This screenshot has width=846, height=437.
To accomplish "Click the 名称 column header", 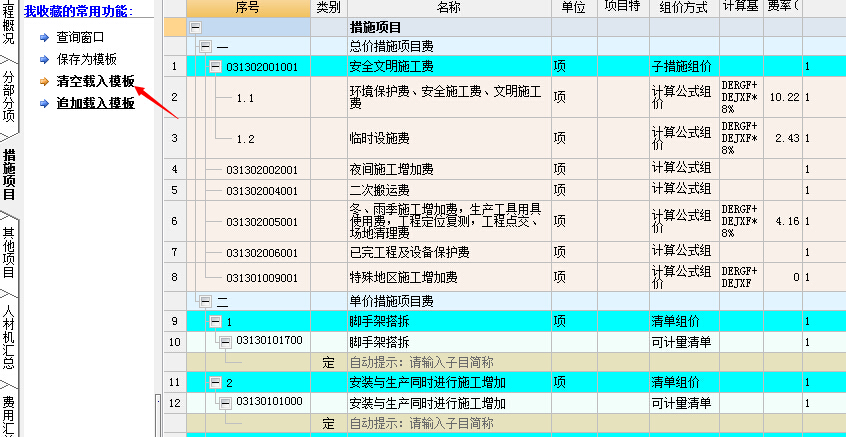I will [449, 8].
